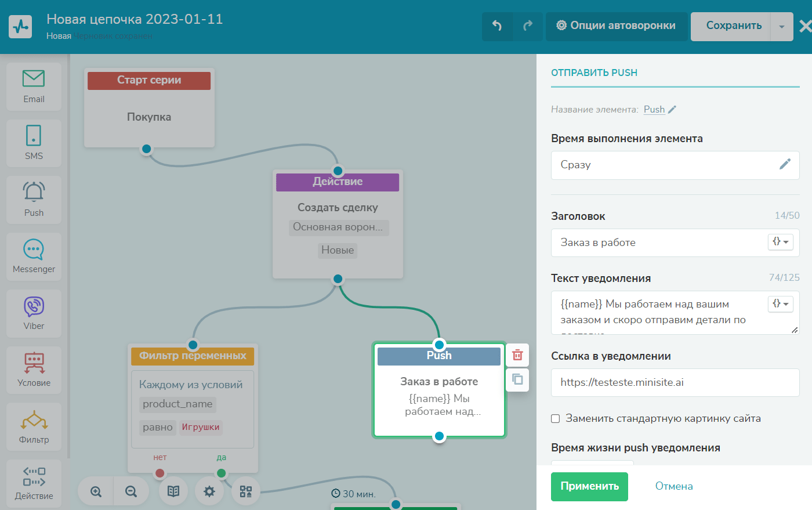The image size is (812, 510).
Task: Duplicate the Push node with copy icon
Action: click(x=517, y=379)
